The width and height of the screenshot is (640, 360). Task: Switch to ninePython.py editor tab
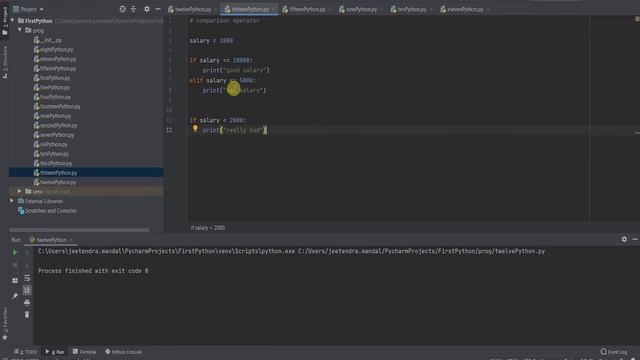point(361,9)
